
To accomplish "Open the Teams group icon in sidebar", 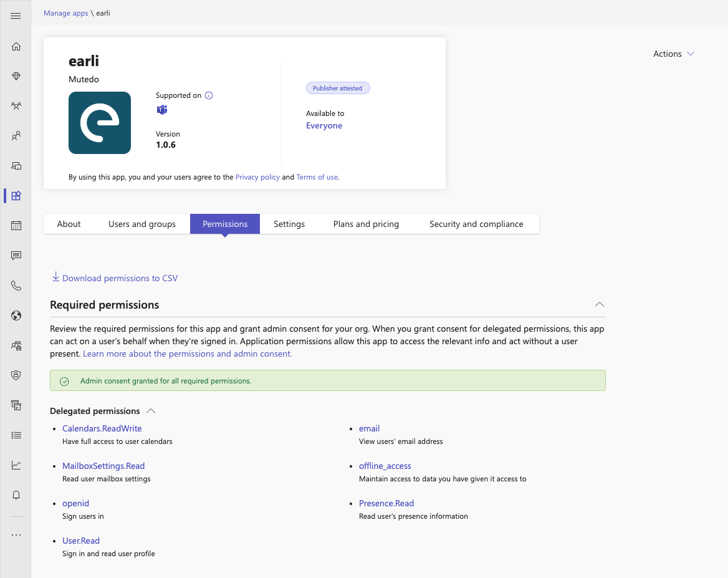I will point(16,106).
